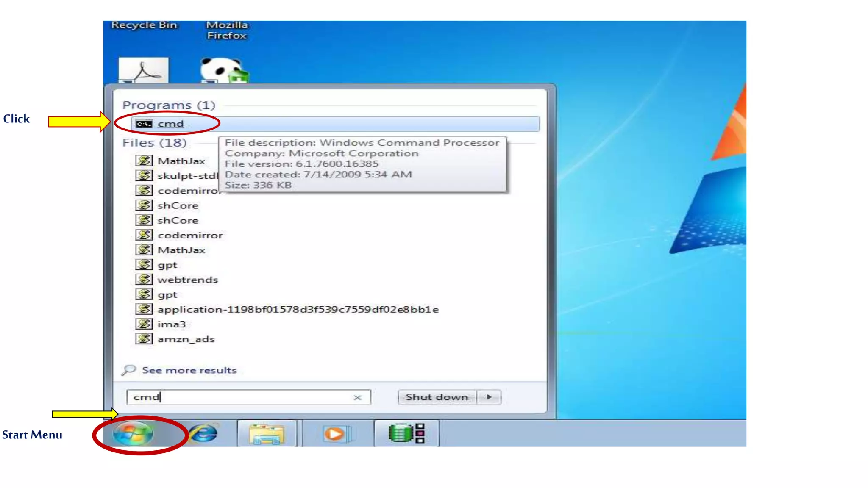Open the skulpt-stdl file

188,176
